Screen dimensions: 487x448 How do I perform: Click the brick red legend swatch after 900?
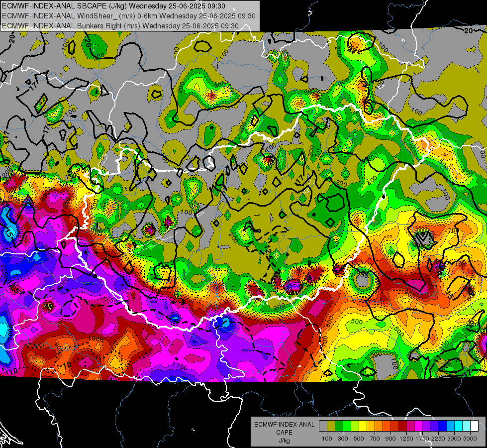point(395,426)
